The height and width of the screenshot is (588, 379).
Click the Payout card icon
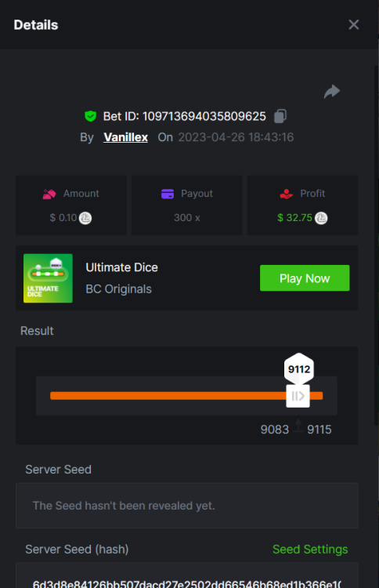point(168,194)
